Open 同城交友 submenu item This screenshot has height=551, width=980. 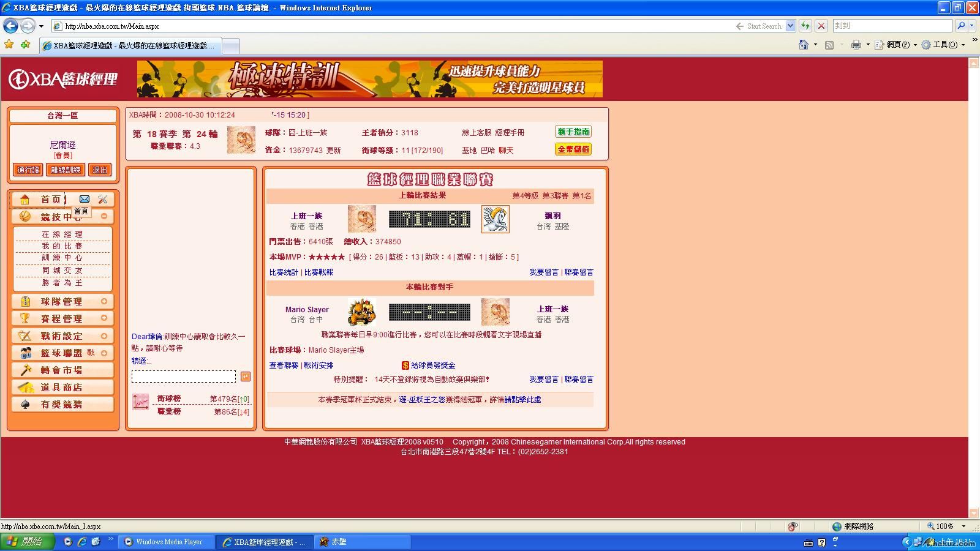(62, 270)
